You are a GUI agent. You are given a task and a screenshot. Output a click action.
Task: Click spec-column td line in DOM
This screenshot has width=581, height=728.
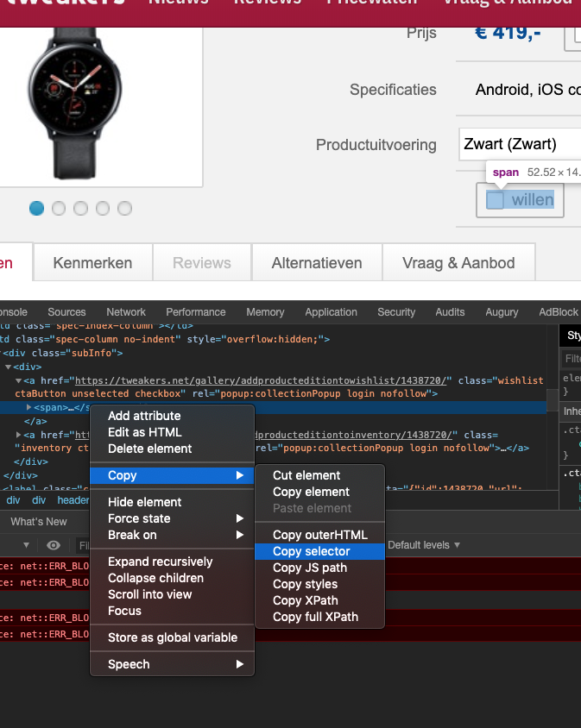(x=165, y=339)
